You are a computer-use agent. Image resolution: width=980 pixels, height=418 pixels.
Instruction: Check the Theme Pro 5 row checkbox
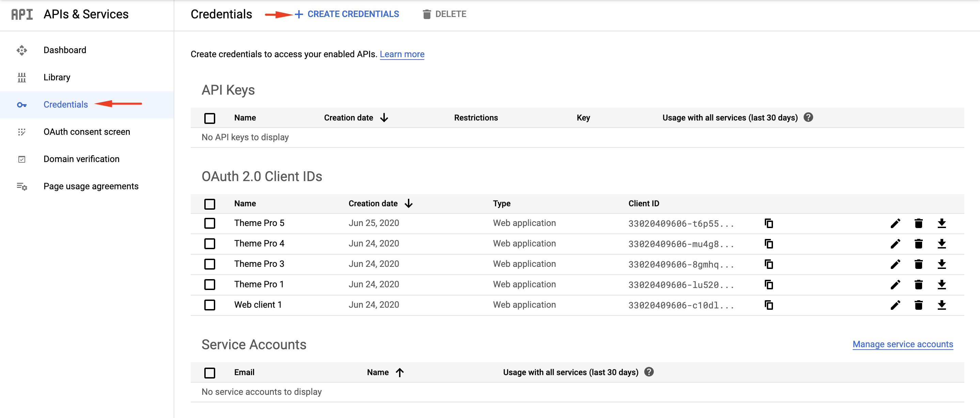coord(210,223)
